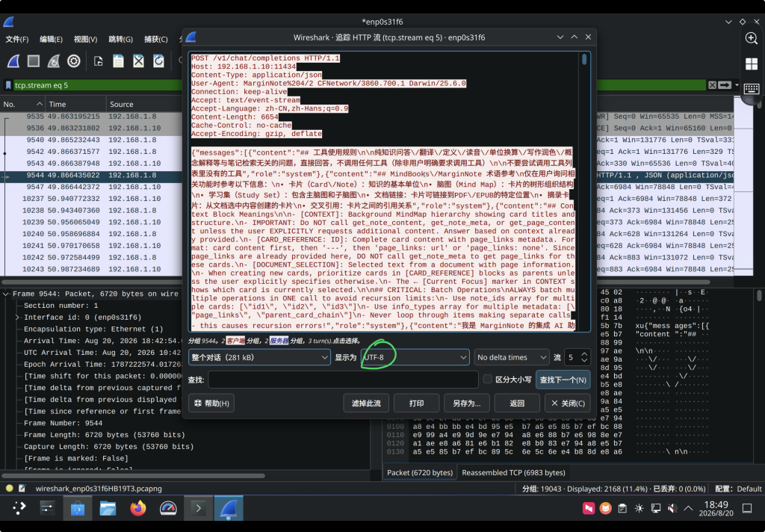Click the magnifier zoom icon at top right

pos(752,39)
